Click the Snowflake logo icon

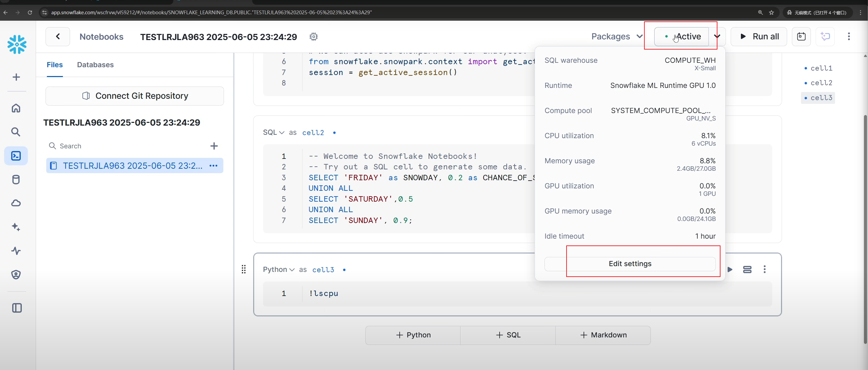[17, 44]
